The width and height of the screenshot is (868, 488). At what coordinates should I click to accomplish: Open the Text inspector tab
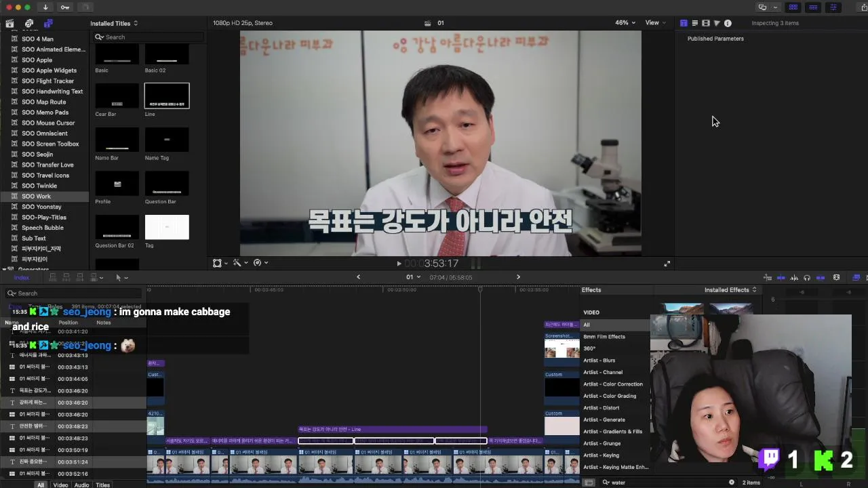pos(694,23)
